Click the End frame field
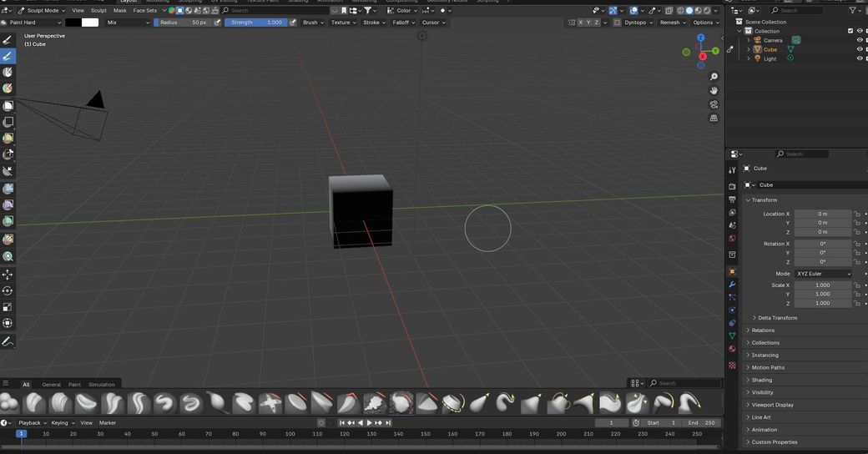This screenshot has width=868, height=454. coord(701,423)
